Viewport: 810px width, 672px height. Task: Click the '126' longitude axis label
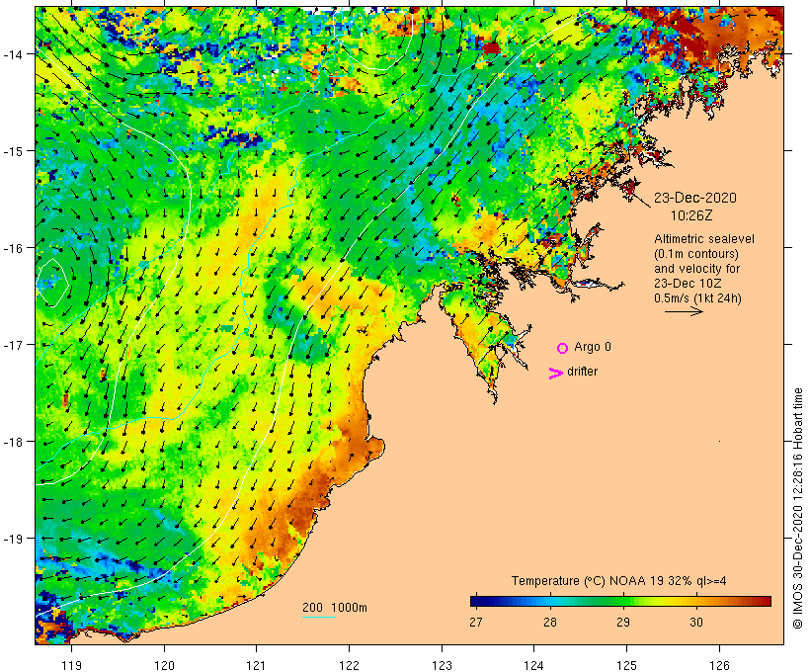(x=719, y=665)
